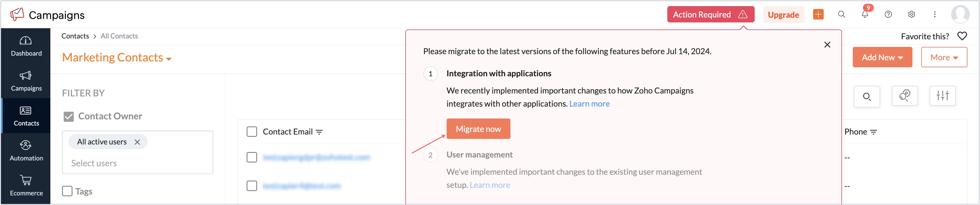This screenshot has width=980, height=205.
Task: Select the second contact row checkbox
Action: pyautogui.click(x=252, y=186)
